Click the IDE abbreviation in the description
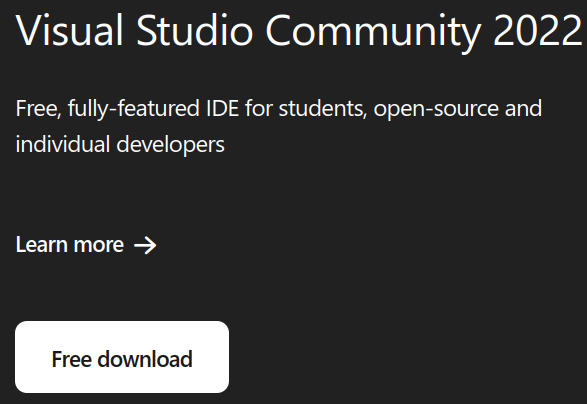 223,108
